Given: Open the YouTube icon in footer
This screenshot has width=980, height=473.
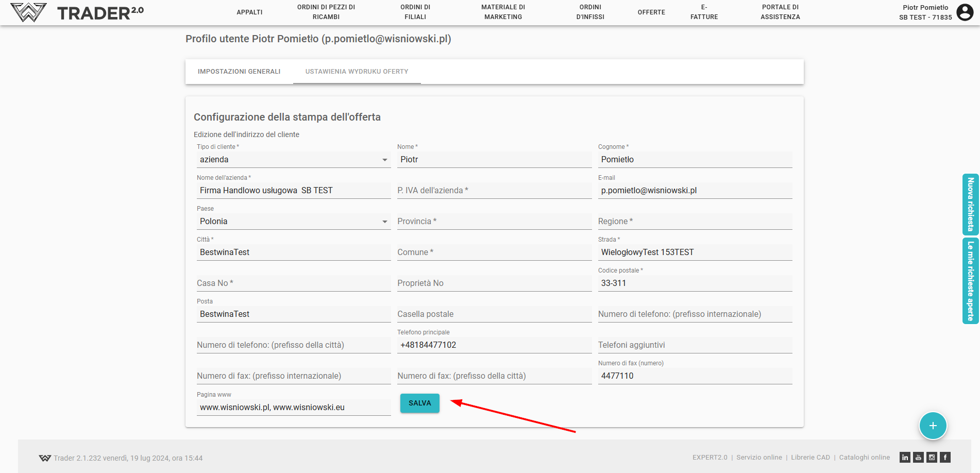Looking at the screenshot, I should (918, 458).
